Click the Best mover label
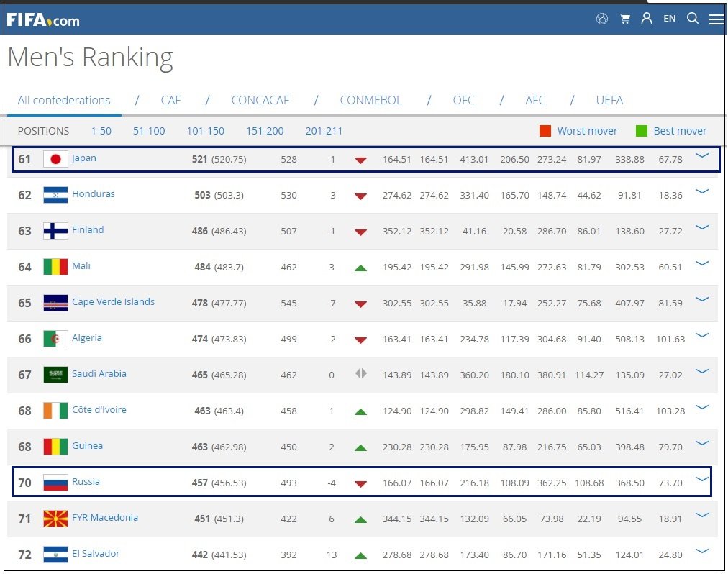 coord(680,131)
